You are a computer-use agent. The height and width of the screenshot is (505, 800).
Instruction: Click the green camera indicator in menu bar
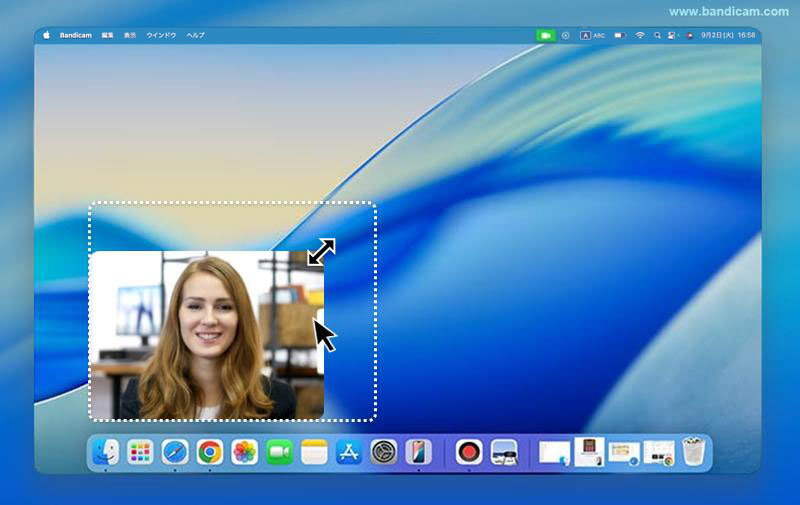[x=545, y=35]
